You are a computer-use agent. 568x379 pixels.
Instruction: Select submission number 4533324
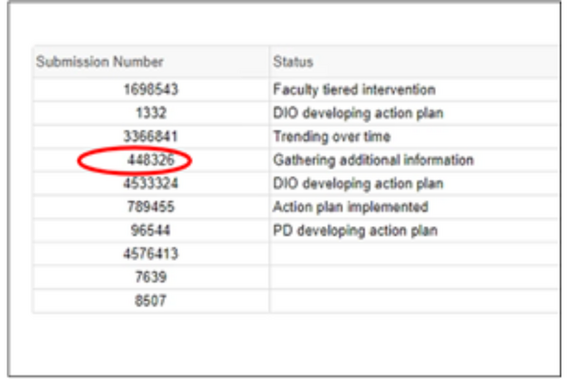pos(151,183)
